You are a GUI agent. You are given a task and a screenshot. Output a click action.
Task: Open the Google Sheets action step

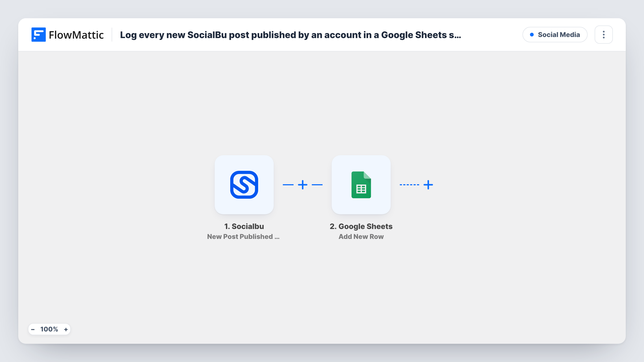click(x=361, y=185)
